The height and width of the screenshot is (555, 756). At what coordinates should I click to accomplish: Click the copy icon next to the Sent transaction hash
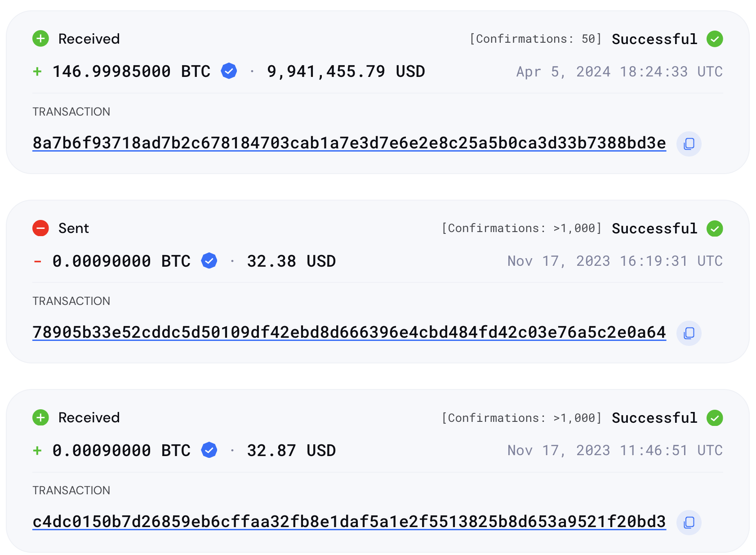pyautogui.click(x=689, y=333)
